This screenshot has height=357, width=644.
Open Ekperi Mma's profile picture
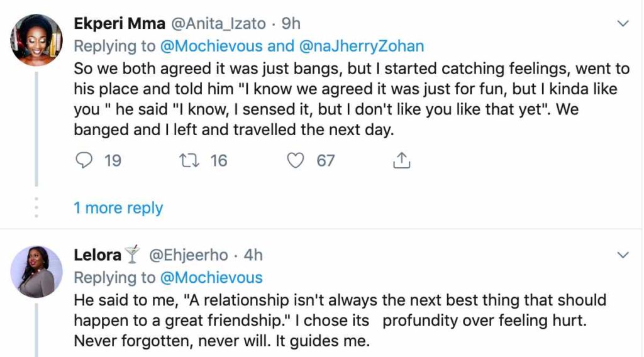pos(36,40)
